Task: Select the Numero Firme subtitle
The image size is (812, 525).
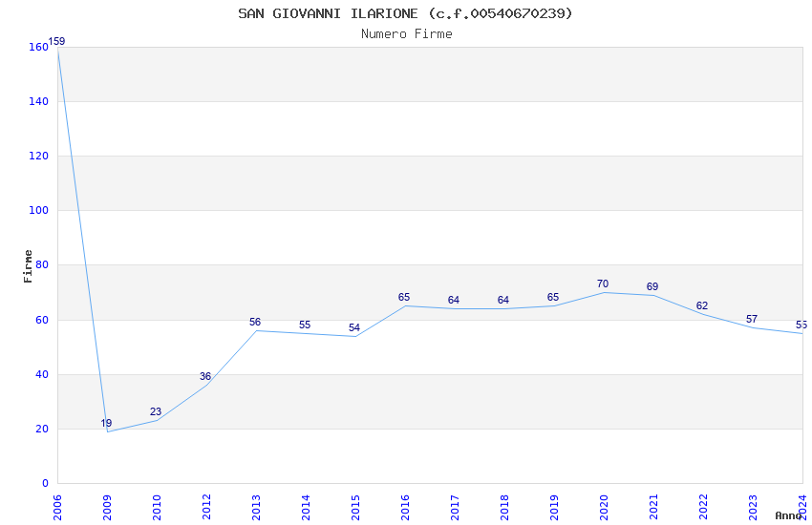Action: click(407, 34)
